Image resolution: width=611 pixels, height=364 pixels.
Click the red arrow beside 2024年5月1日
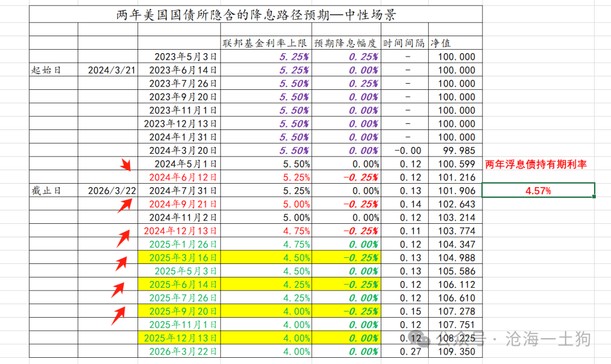pos(126,164)
